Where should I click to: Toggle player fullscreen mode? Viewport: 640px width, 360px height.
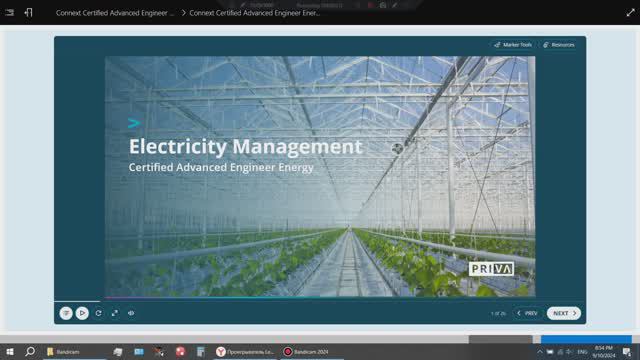[115, 313]
